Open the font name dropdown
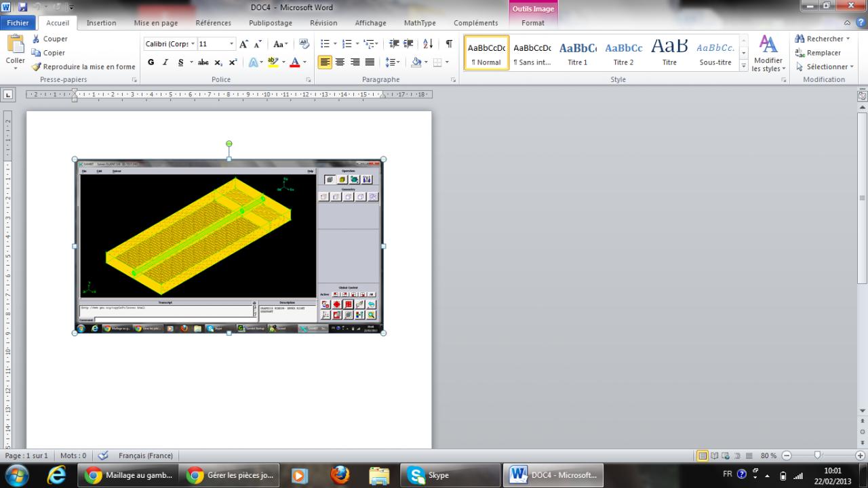 tap(193, 44)
